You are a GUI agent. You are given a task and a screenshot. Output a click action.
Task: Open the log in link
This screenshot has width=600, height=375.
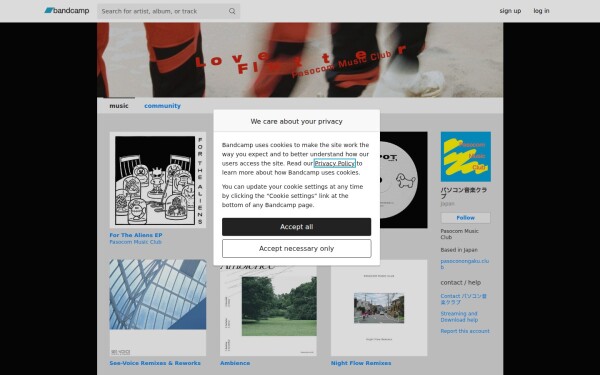(541, 11)
